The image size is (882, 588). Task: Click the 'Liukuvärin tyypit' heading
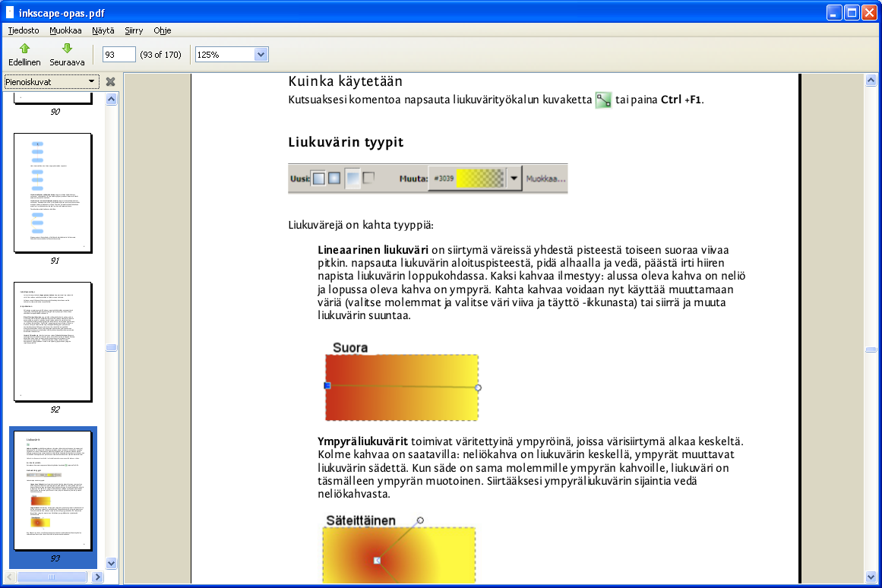(346, 142)
